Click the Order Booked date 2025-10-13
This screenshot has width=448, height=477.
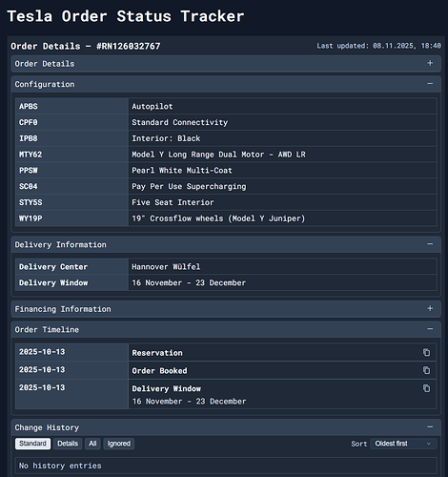(x=42, y=369)
